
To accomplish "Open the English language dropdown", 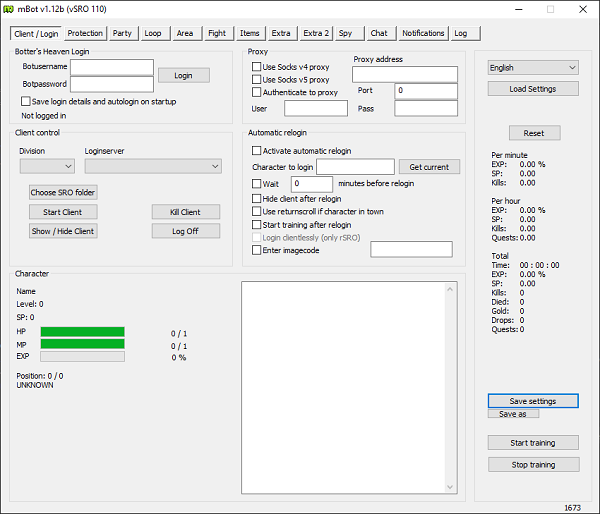I will [x=533, y=68].
